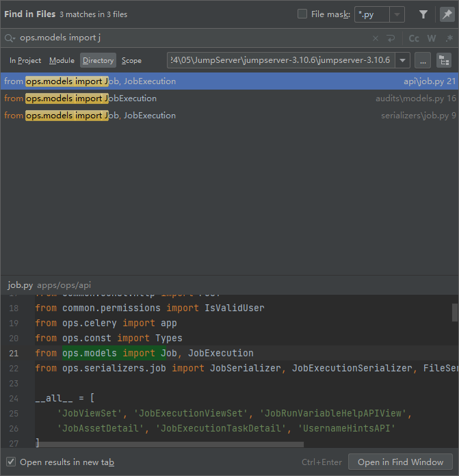Click the filter funnel icon

(x=423, y=14)
